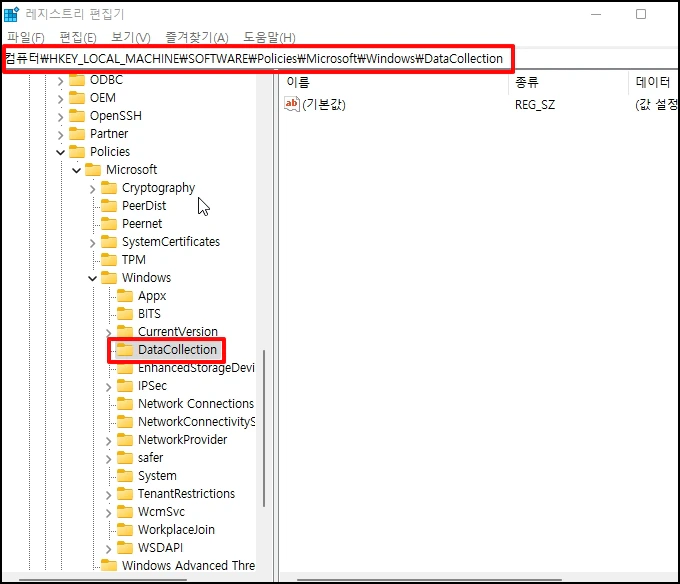Select the WorkplaceJoin key
680x584 pixels.
pyautogui.click(x=176, y=529)
